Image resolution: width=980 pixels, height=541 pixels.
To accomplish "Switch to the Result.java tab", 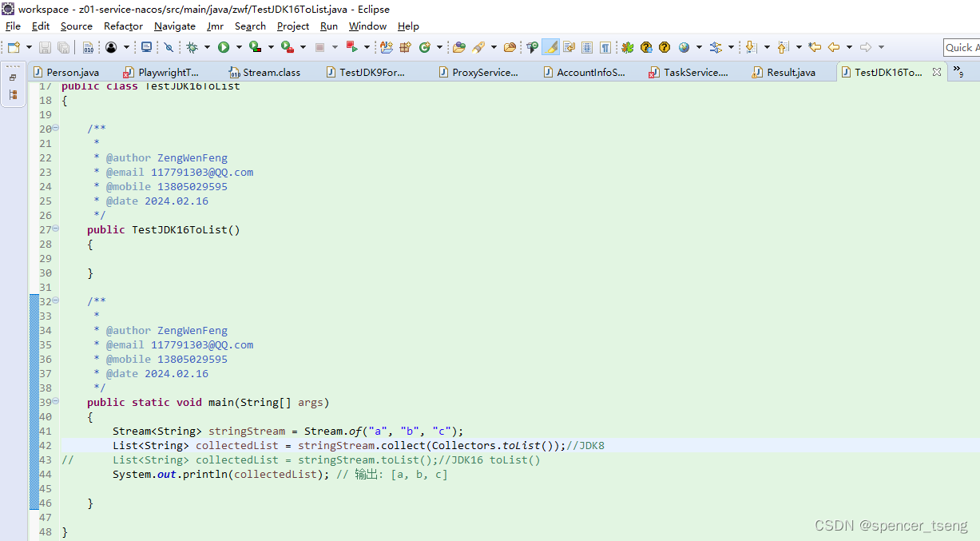I will [787, 71].
